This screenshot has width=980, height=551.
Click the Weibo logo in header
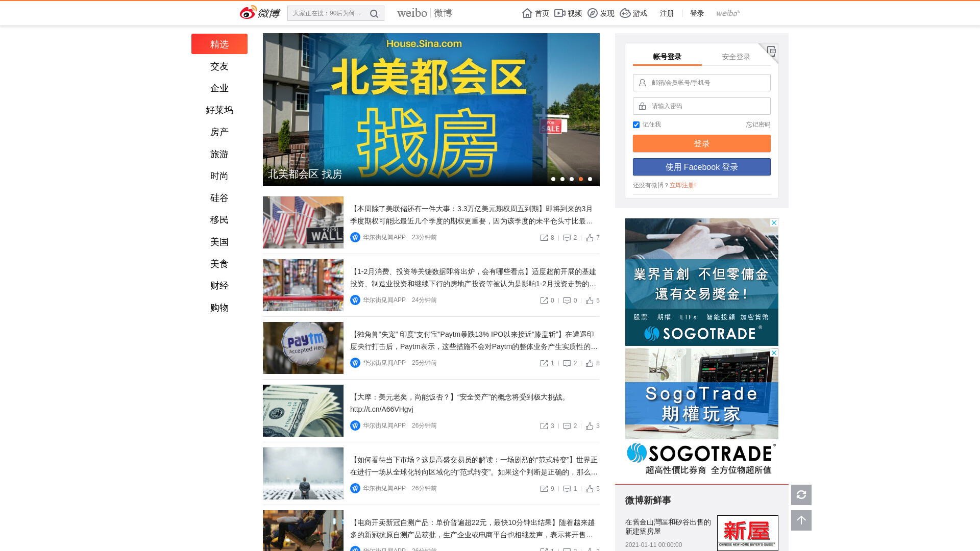click(260, 13)
